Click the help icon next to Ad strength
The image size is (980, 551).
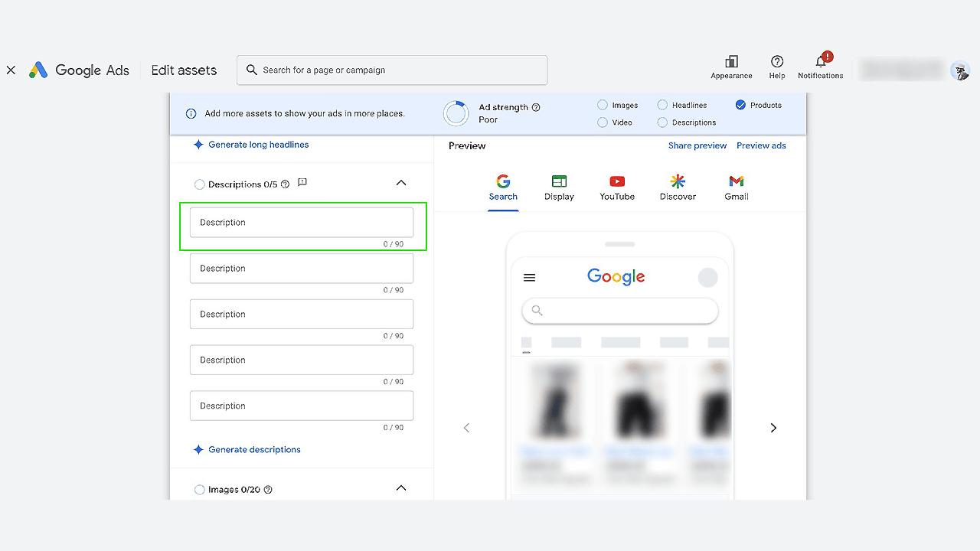536,107
